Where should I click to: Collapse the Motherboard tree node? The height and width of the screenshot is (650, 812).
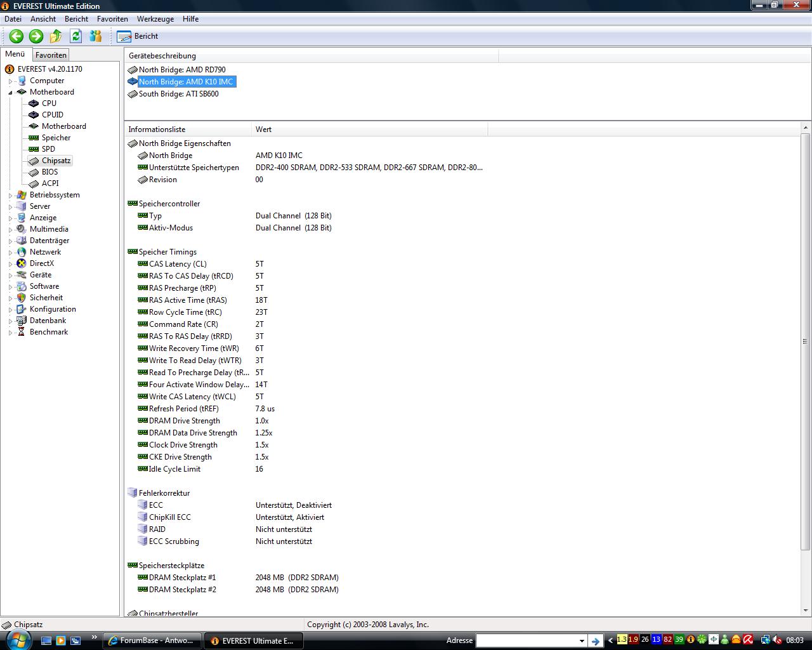pos(10,93)
